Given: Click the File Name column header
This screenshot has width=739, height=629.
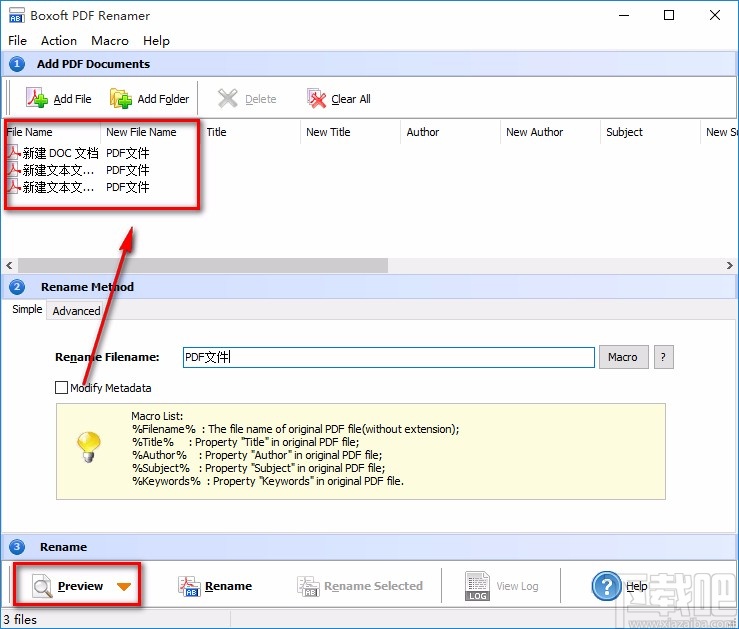Looking at the screenshot, I should (52, 132).
